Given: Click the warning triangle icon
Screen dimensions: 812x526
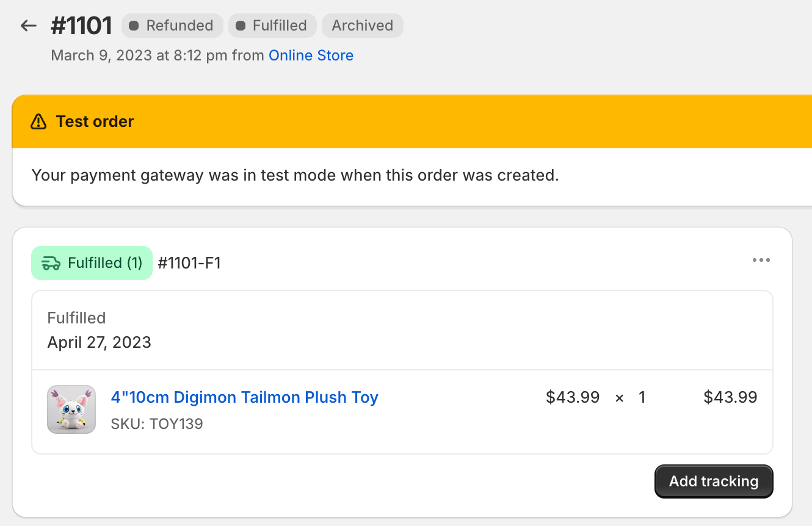Looking at the screenshot, I should point(38,121).
